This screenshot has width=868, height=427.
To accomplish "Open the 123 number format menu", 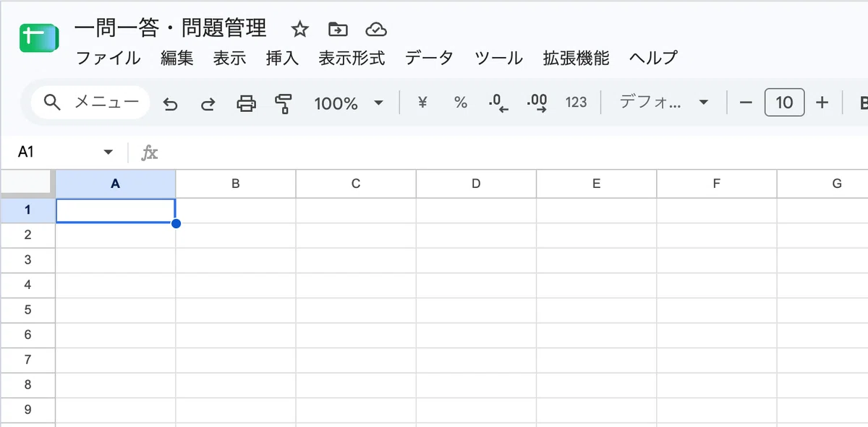I will pos(576,103).
